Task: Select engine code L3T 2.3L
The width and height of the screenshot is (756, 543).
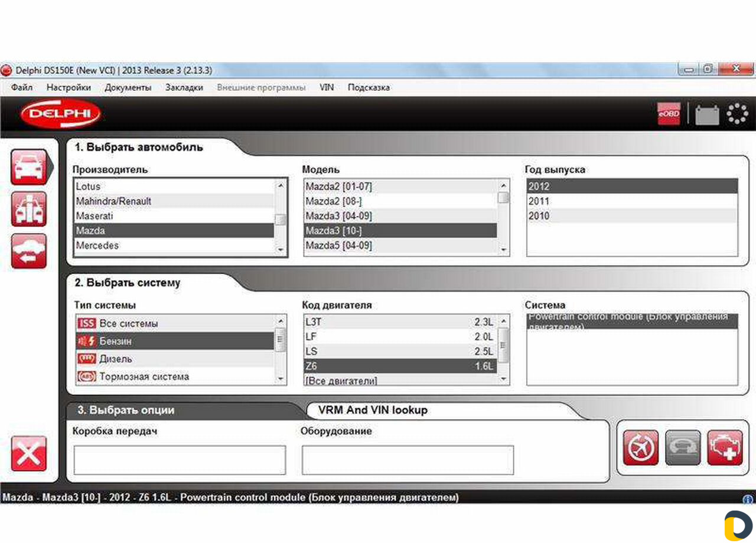Action: click(400, 322)
